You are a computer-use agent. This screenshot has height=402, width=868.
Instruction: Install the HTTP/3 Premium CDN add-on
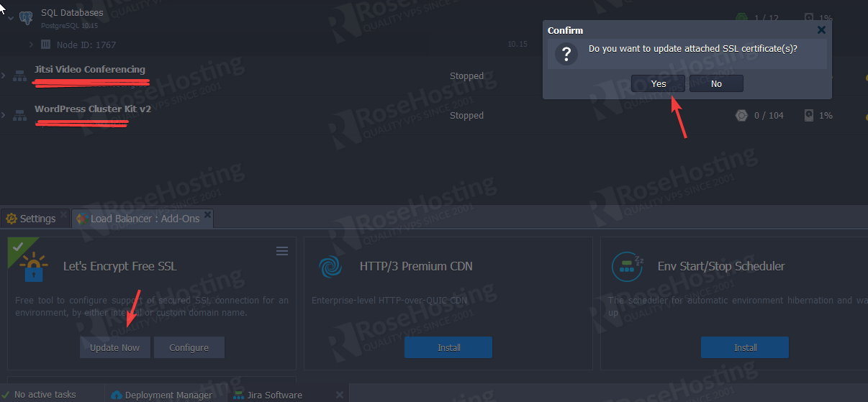pos(448,347)
